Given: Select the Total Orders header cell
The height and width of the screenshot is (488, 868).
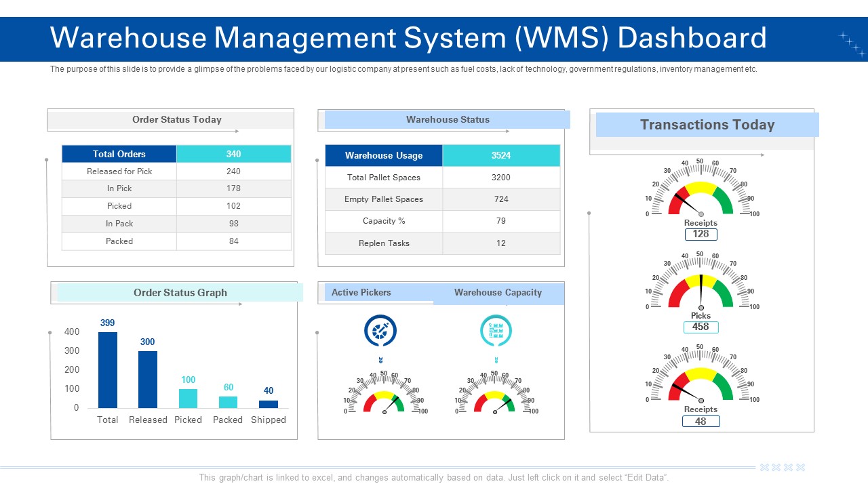Looking at the screenshot, I should pyautogui.click(x=119, y=154).
